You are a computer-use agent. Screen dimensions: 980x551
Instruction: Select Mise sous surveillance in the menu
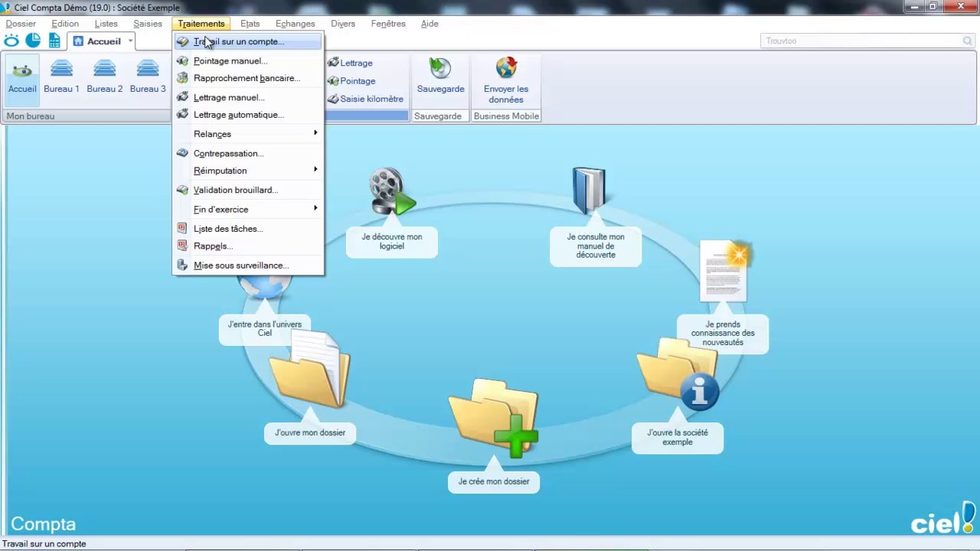coord(248,266)
